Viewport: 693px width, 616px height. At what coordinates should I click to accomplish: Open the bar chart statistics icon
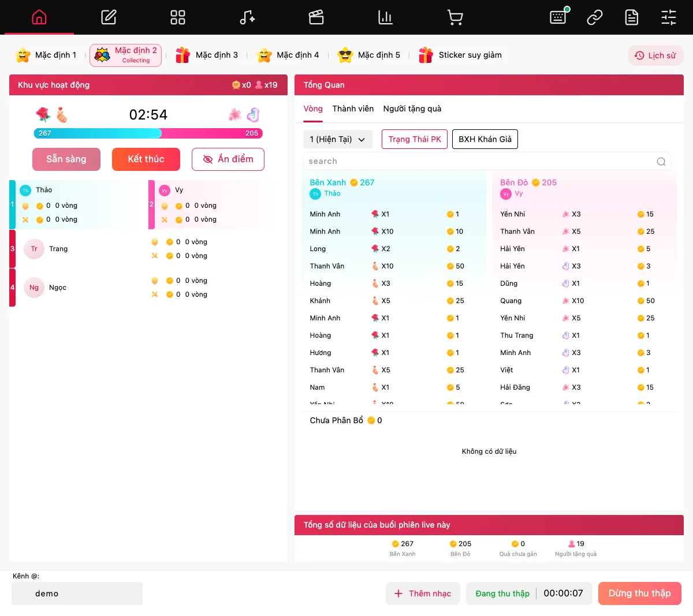tap(386, 17)
